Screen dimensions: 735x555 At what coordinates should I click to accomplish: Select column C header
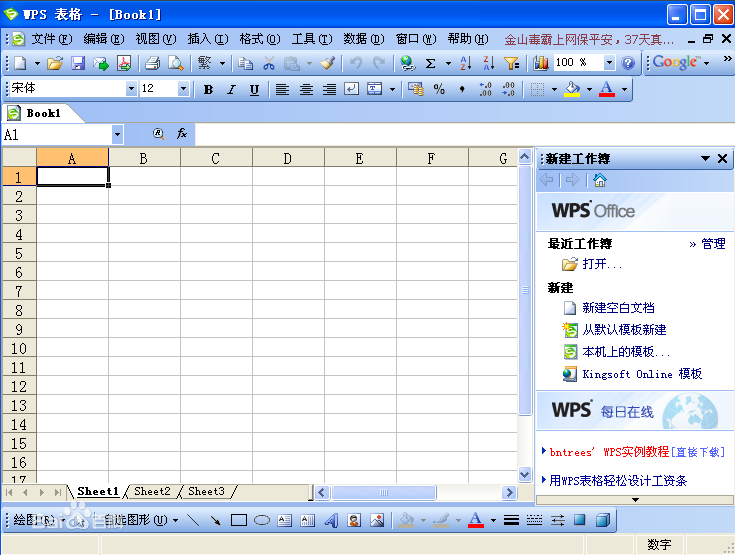pos(216,158)
